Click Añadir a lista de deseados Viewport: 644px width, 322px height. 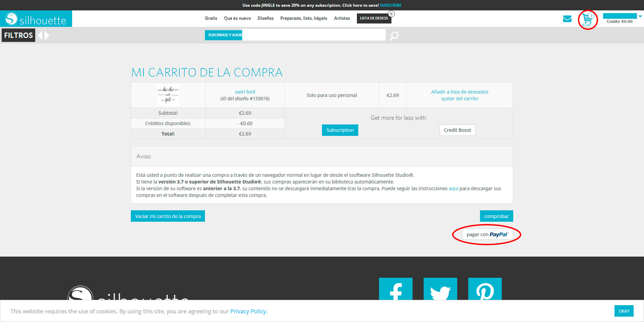pyautogui.click(x=460, y=92)
